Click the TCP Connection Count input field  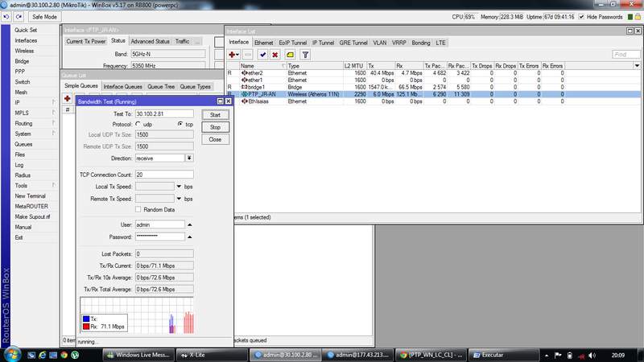tap(164, 175)
